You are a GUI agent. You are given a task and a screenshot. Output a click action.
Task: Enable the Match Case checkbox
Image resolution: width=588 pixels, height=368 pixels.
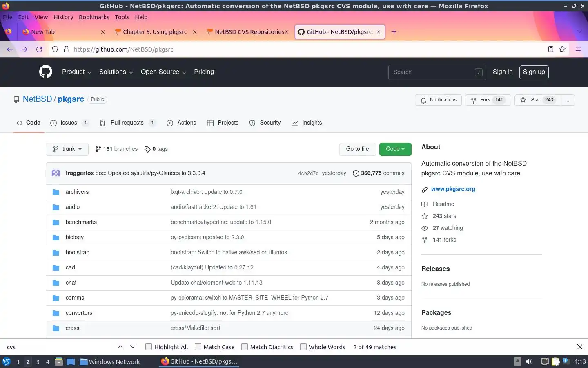[x=198, y=347]
